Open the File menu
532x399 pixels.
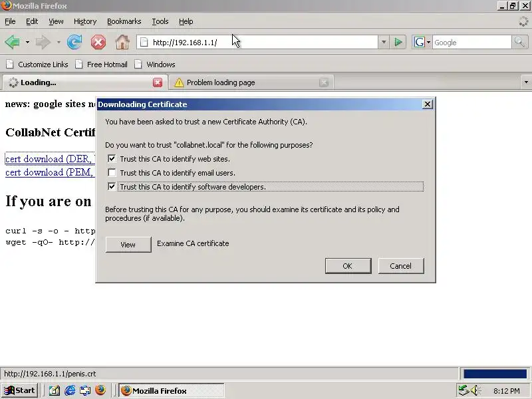pos(10,21)
